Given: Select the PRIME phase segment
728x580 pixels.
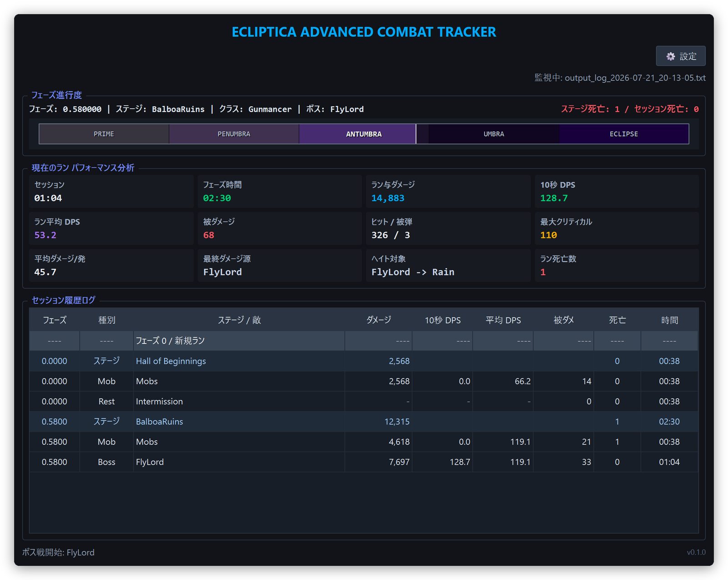Looking at the screenshot, I should 104,134.
